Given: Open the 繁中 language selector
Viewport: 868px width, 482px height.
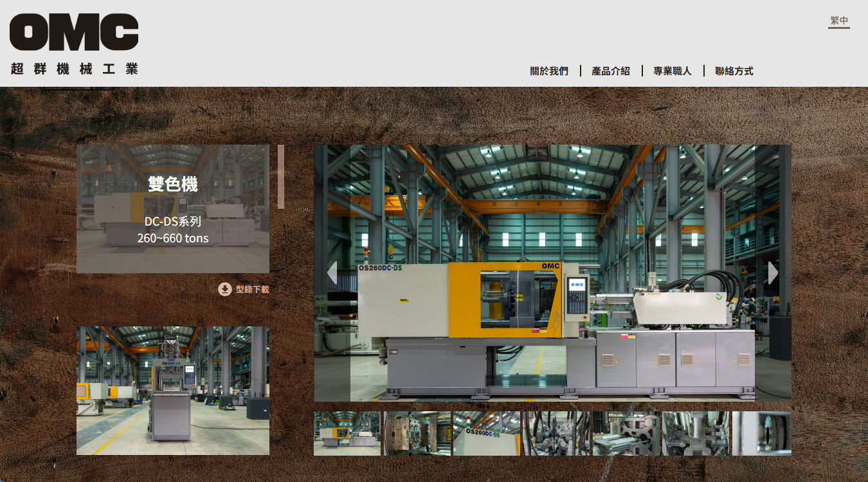Looking at the screenshot, I should 838,21.
